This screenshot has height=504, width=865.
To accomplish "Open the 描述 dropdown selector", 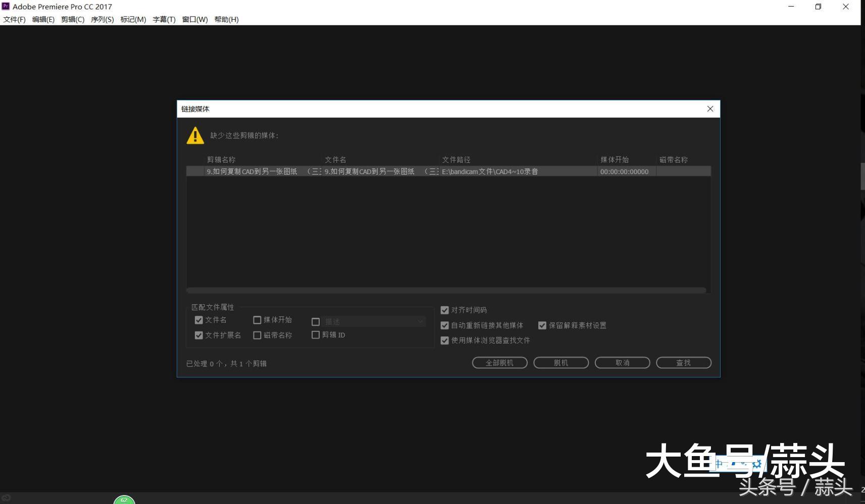I will (x=421, y=321).
